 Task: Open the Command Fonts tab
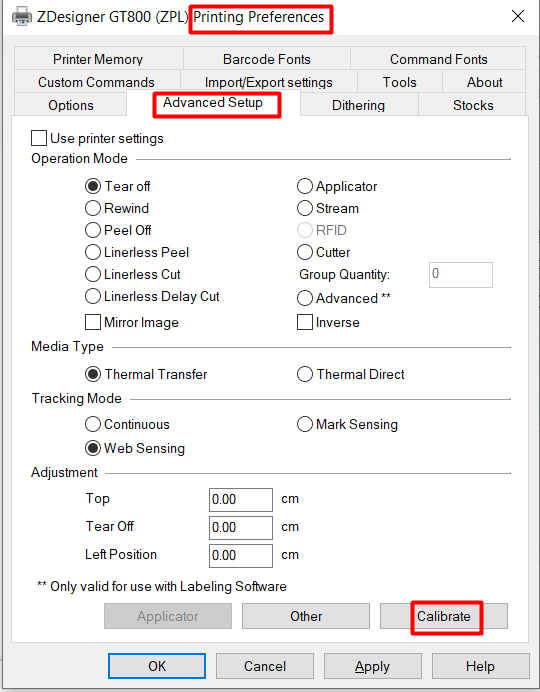[439, 59]
